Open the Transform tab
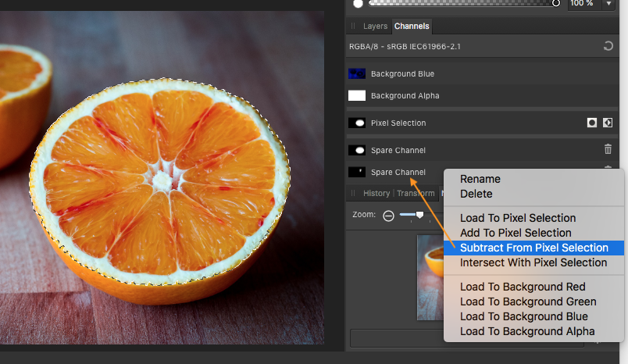 [416, 194]
